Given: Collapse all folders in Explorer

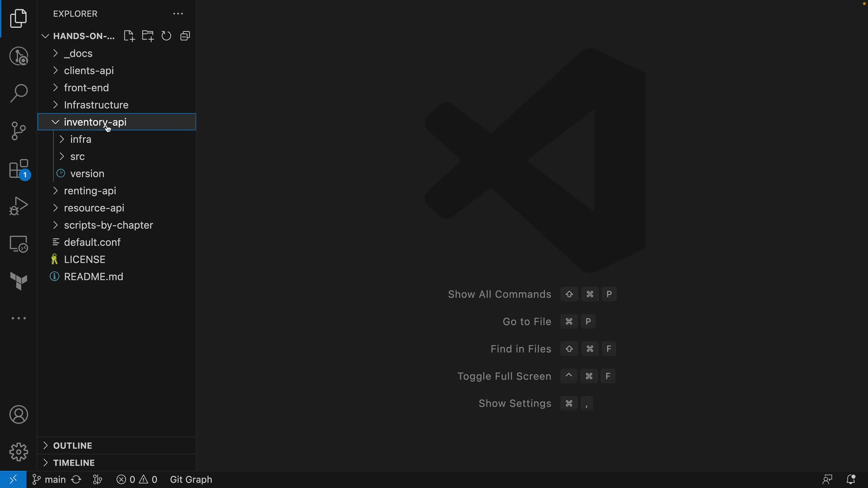Looking at the screenshot, I should pyautogui.click(x=185, y=36).
